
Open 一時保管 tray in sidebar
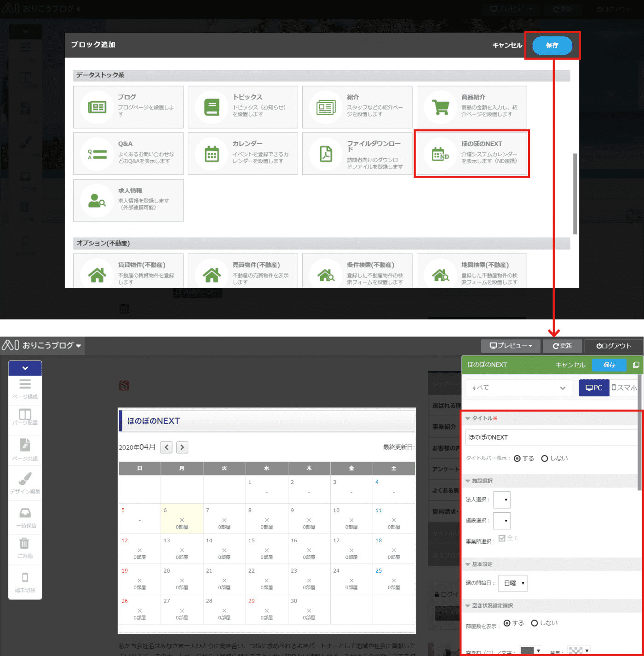pyautogui.click(x=25, y=518)
